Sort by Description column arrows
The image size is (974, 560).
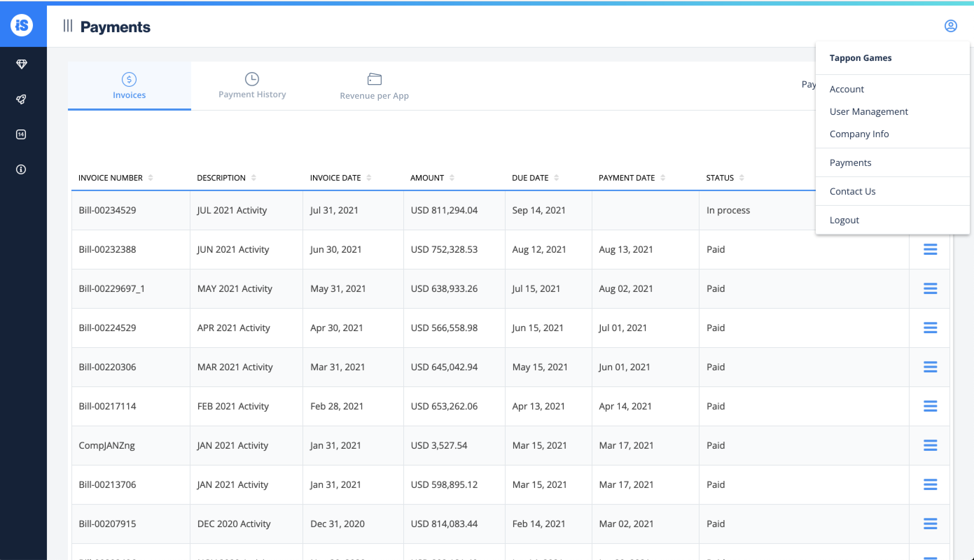coord(253,178)
